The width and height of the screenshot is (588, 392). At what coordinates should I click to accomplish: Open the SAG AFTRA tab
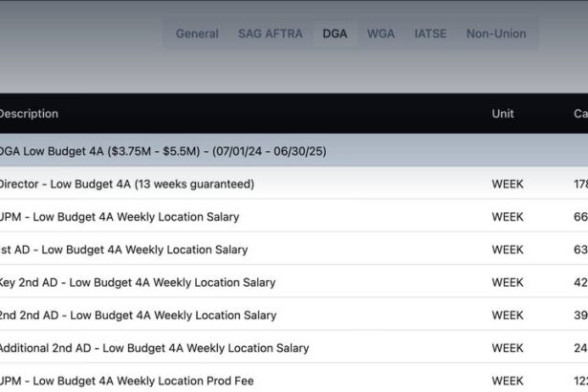[x=271, y=33]
